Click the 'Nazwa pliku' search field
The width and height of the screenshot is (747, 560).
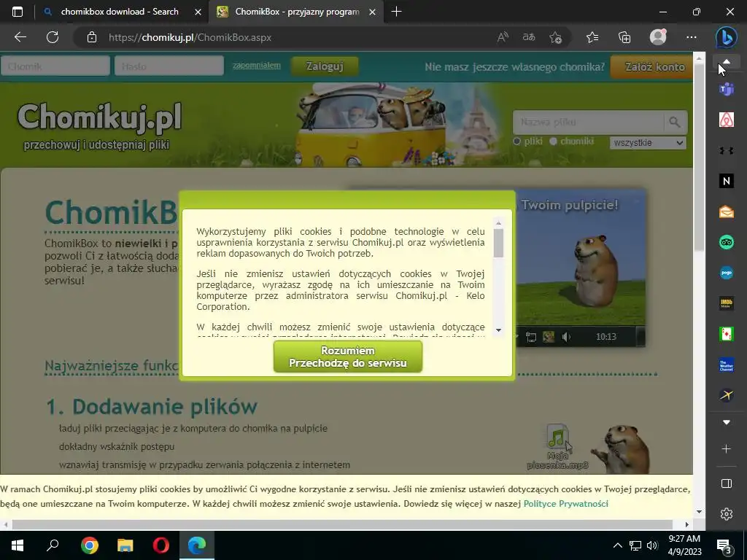point(588,122)
